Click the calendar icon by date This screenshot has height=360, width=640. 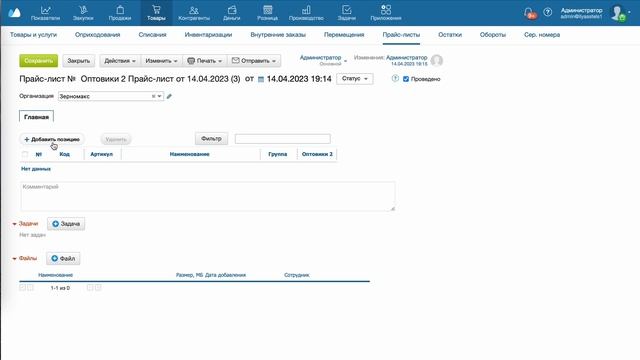click(261, 79)
